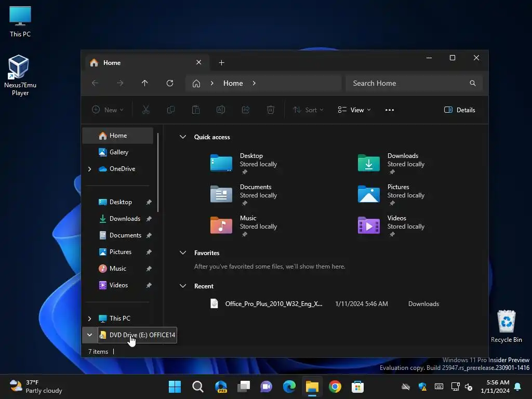Open clock showing 5:56 AM
This screenshot has width=532, height=399.
coord(495,387)
